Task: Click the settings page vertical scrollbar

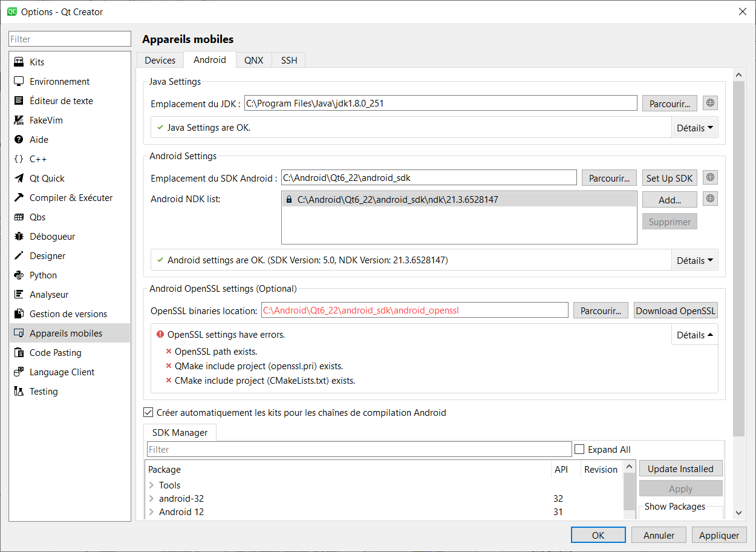Action: pos(738,258)
